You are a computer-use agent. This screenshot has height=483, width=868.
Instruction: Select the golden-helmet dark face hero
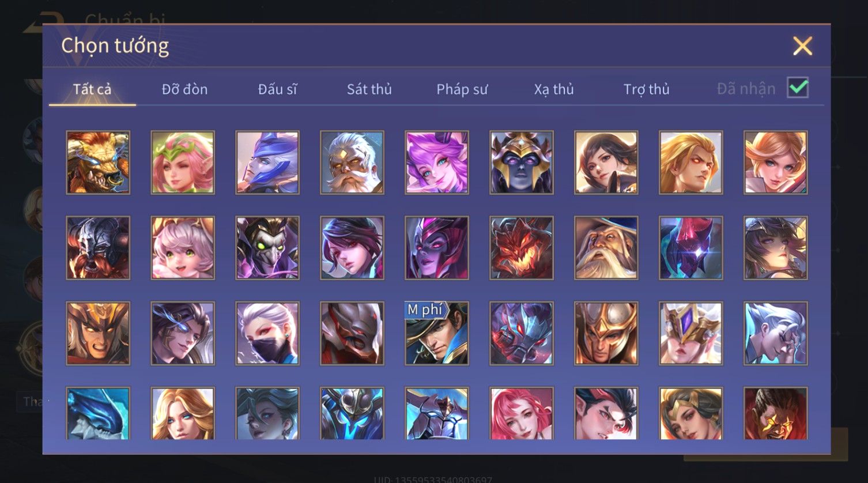[522, 162]
